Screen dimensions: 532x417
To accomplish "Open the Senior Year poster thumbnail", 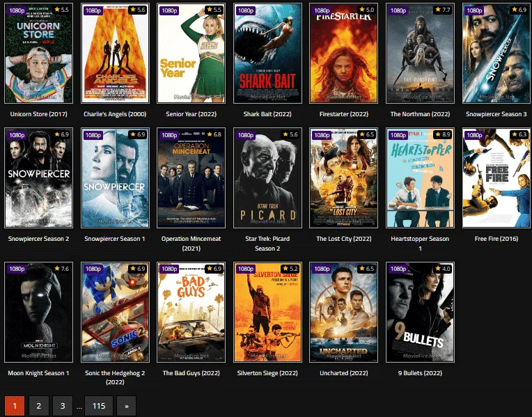I will (x=191, y=54).
